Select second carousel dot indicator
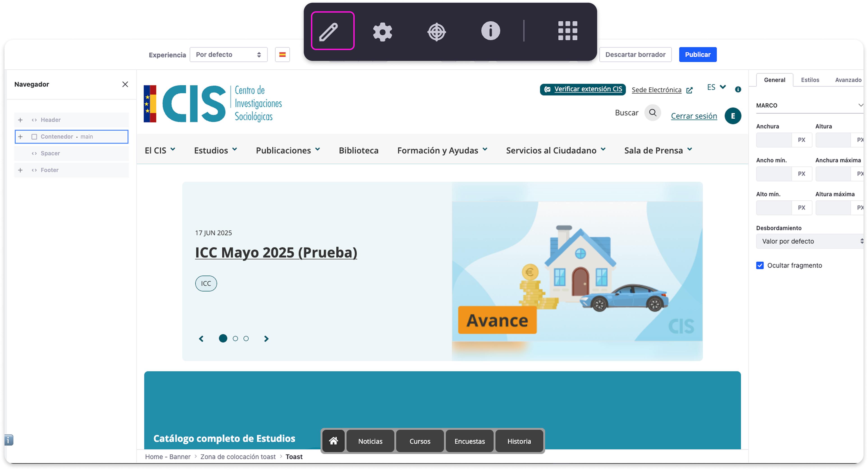Screen dimensions: 868x470 (x=235, y=339)
